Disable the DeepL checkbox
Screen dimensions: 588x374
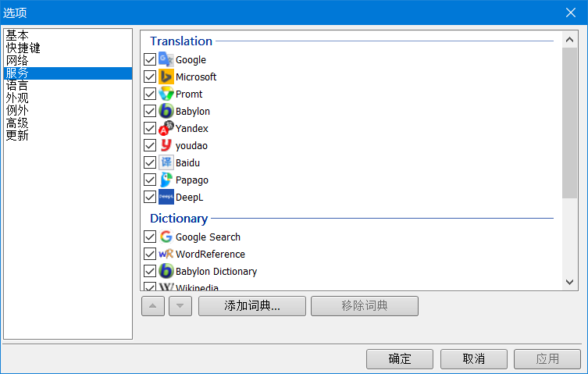click(150, 197)
